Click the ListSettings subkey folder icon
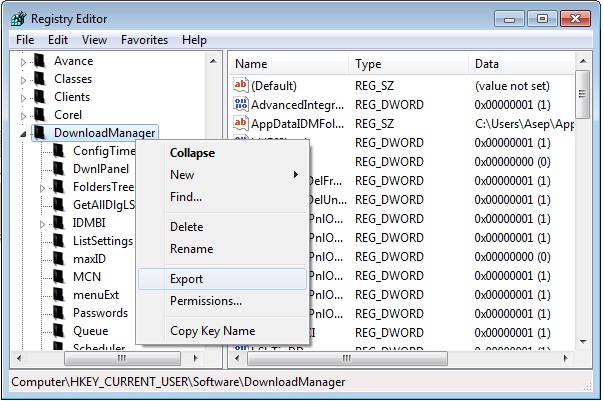Image resolution: width=604 pixels, height=401 pixels. pyautogui.click(x=58, y=241)
